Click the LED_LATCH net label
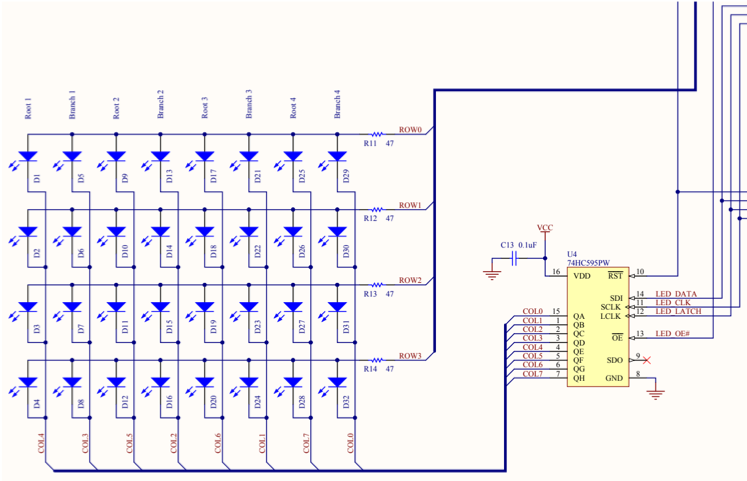747x481 pixels. [678, 311]
